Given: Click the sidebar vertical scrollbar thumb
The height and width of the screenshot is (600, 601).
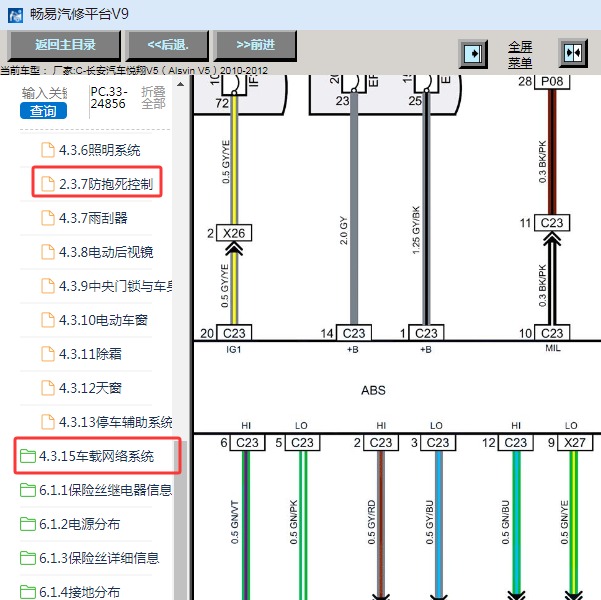Looking at the screenshot, I should (183, 520).
